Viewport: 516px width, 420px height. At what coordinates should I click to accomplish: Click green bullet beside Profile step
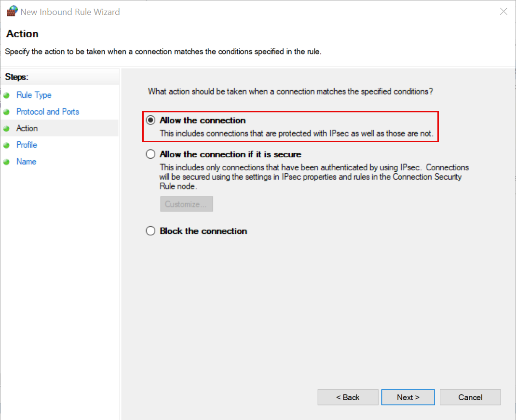pos(7,145)
